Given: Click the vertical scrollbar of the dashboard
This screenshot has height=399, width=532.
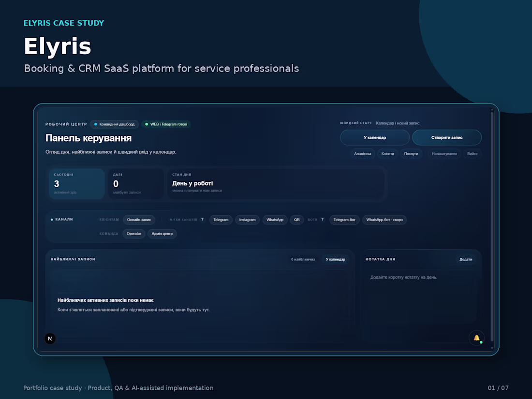Looking at the screenshot, I should pyautogui.click(x=492, y=227).
